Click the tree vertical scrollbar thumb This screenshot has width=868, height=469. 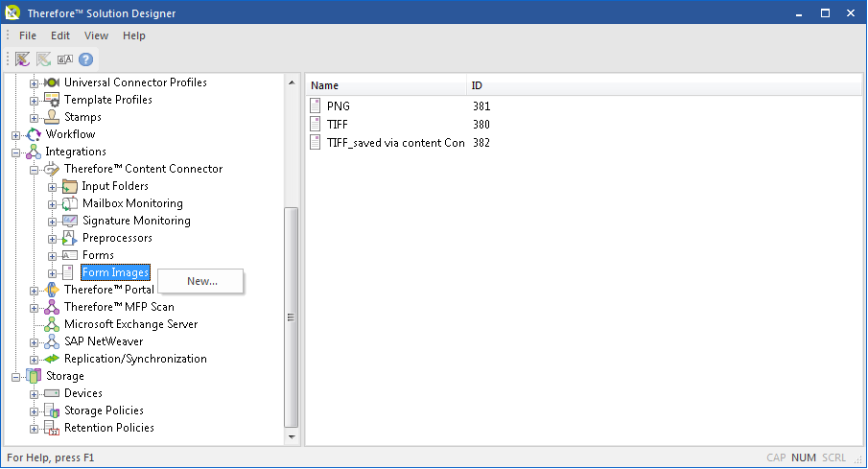coord(292,317)
